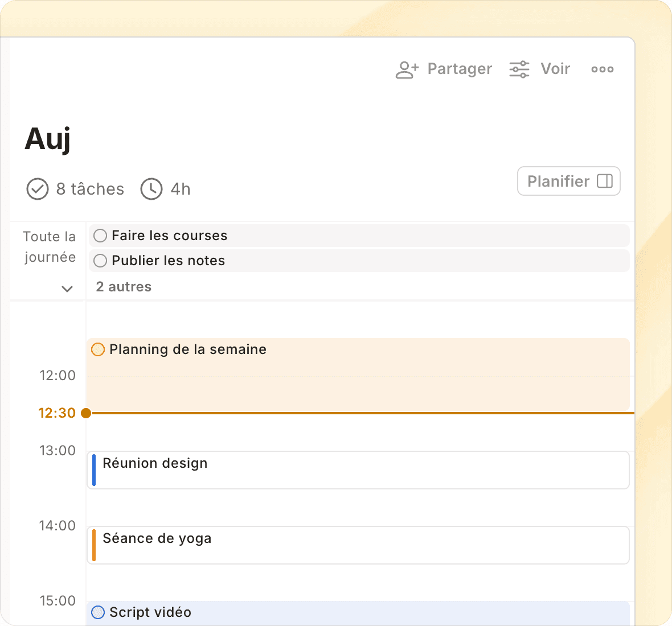The width and height of the screenshot is (672, 626).
Task: Open the Voir display options
Action: coord(555,69)
